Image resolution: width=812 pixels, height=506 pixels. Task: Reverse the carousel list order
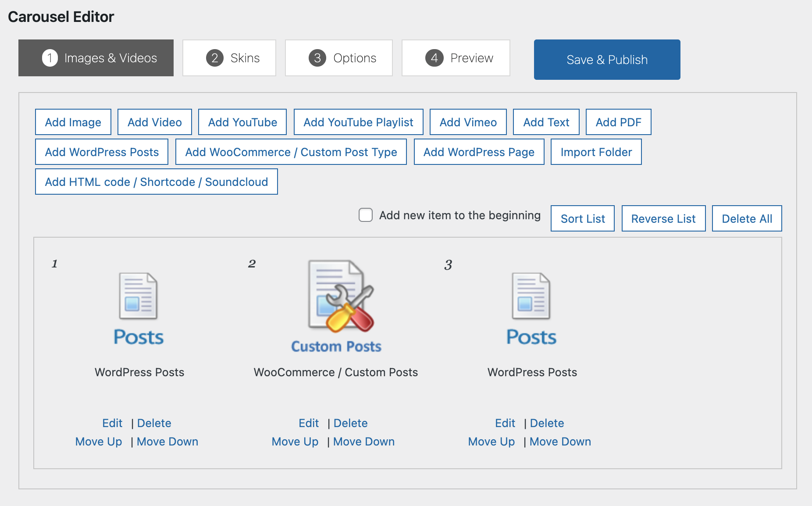click(663, 219)
